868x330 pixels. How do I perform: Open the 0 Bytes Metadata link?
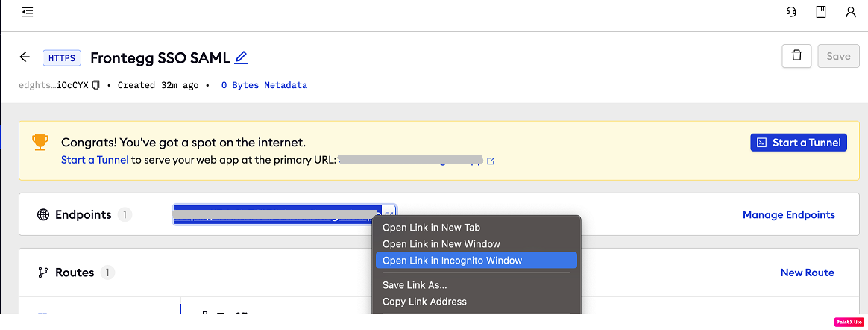point(264,85)
